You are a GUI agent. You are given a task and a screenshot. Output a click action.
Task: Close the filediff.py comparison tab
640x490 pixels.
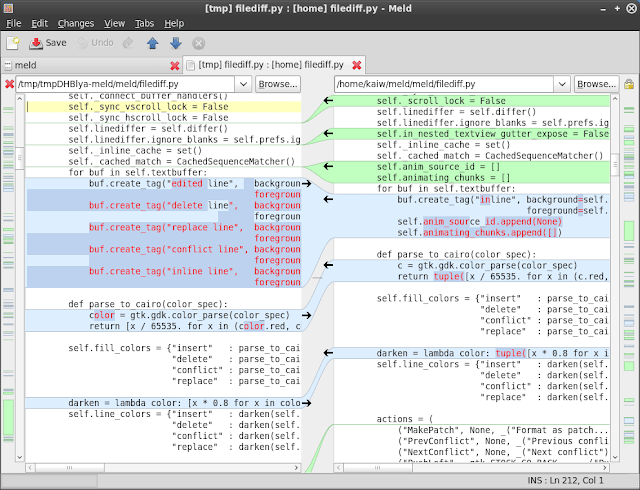pos(357,65)
